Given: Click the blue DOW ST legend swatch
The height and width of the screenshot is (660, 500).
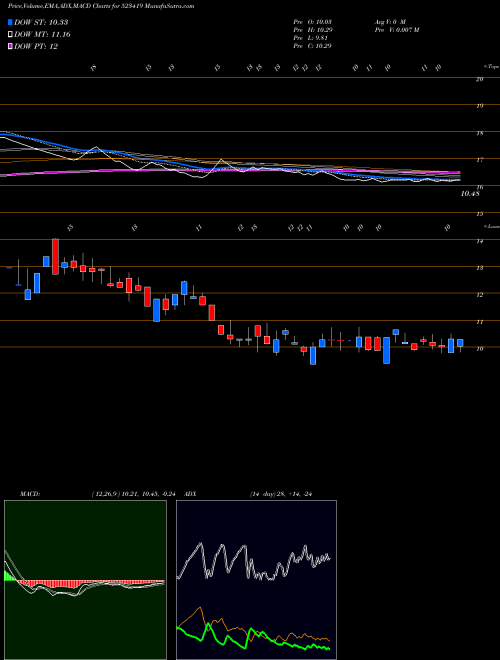Looking at the screenshot, I should [10, 22].
